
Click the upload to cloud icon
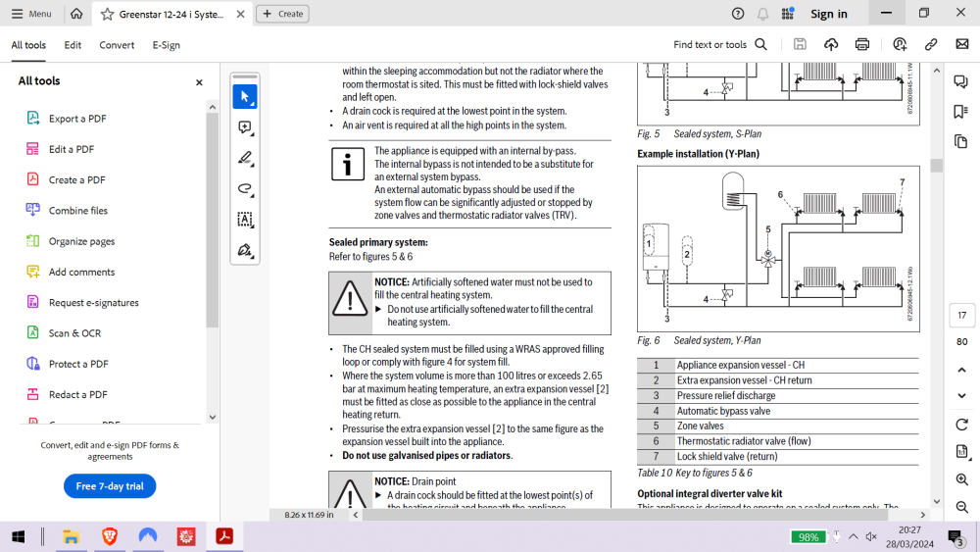[x=831, y=44]
